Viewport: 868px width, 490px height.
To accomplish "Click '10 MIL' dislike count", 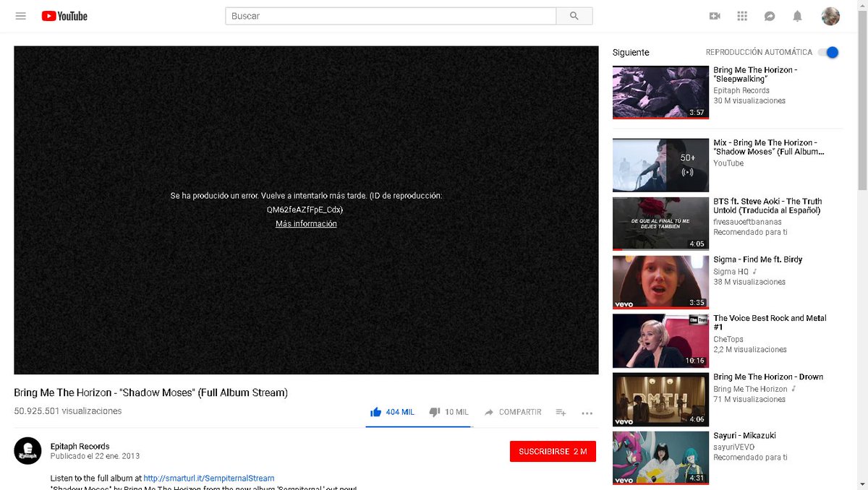I will tap(456, 412).
